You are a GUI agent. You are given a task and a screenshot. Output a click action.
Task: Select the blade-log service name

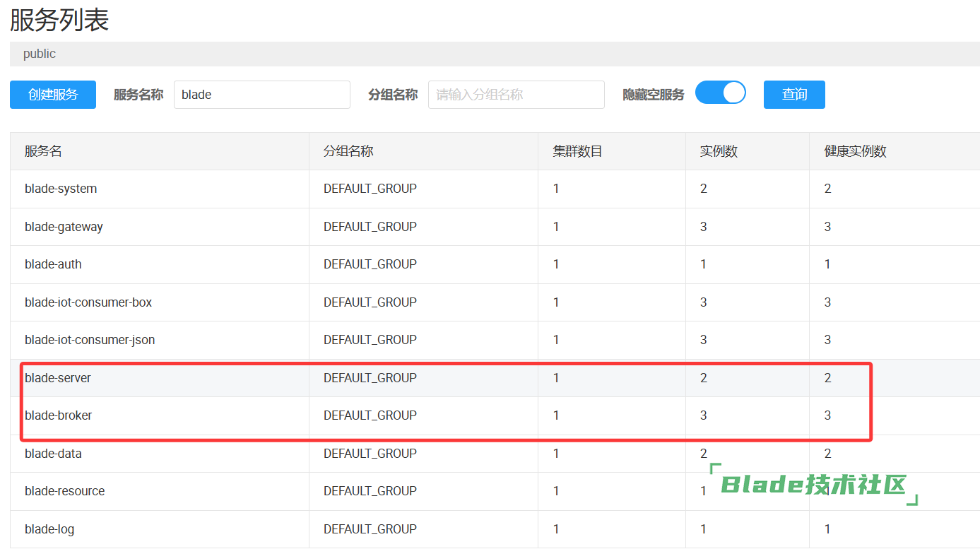(x=49, y=529)
